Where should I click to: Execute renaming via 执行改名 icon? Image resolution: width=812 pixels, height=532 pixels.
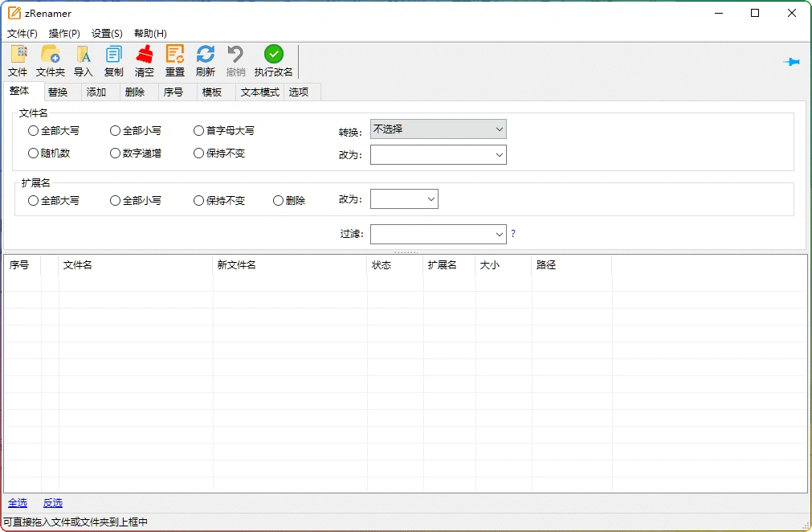[273, 61]
